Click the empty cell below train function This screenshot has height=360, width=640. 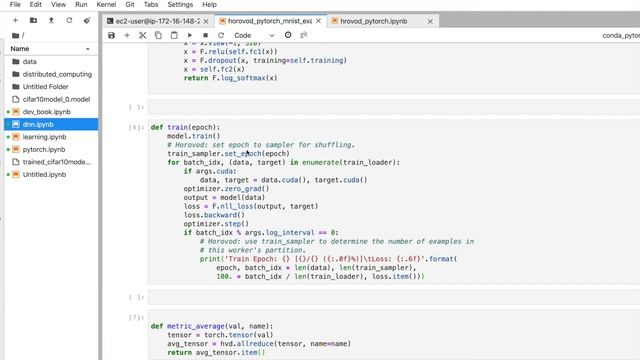(393, 298)
